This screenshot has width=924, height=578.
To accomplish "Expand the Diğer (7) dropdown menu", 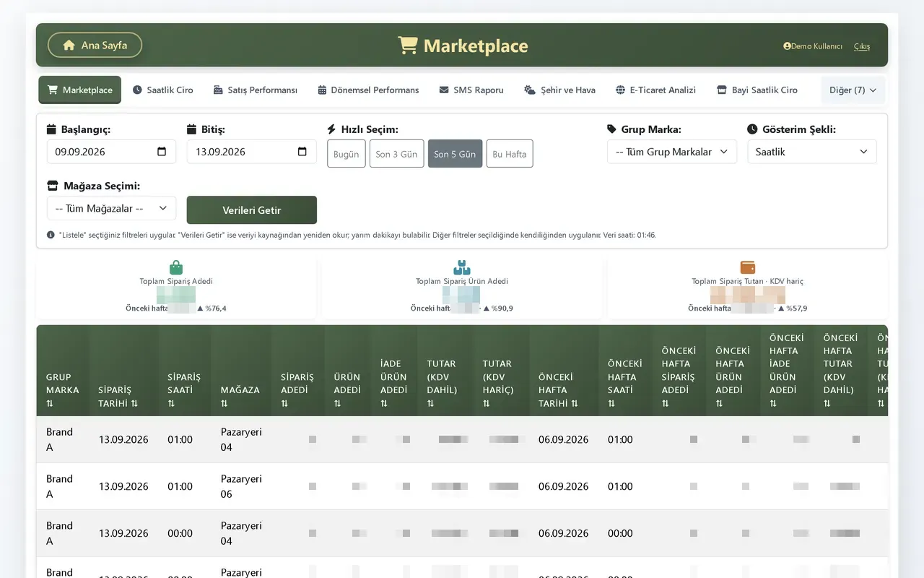I will coord(853,90).
